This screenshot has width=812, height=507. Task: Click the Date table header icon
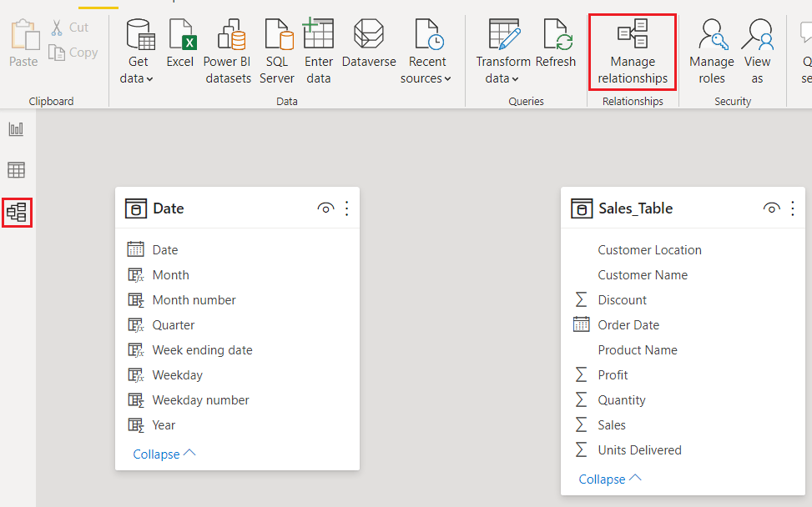click(136, 208)
